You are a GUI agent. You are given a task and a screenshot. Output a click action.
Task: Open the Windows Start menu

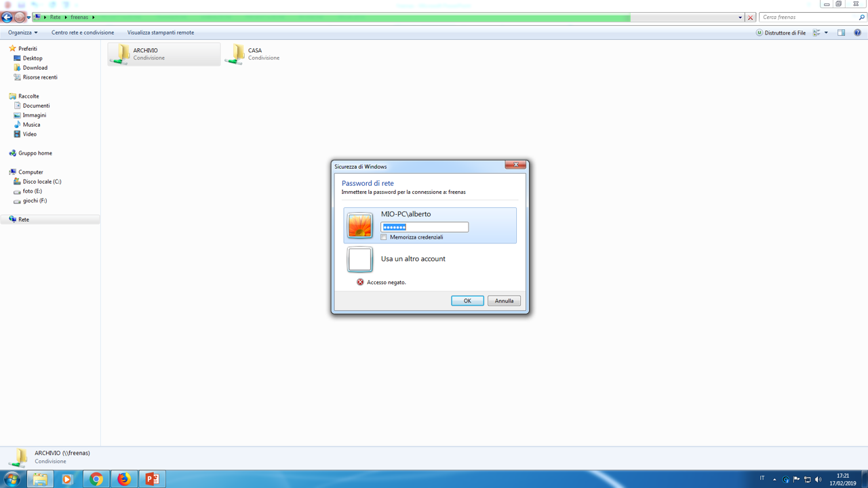(12, 479)
